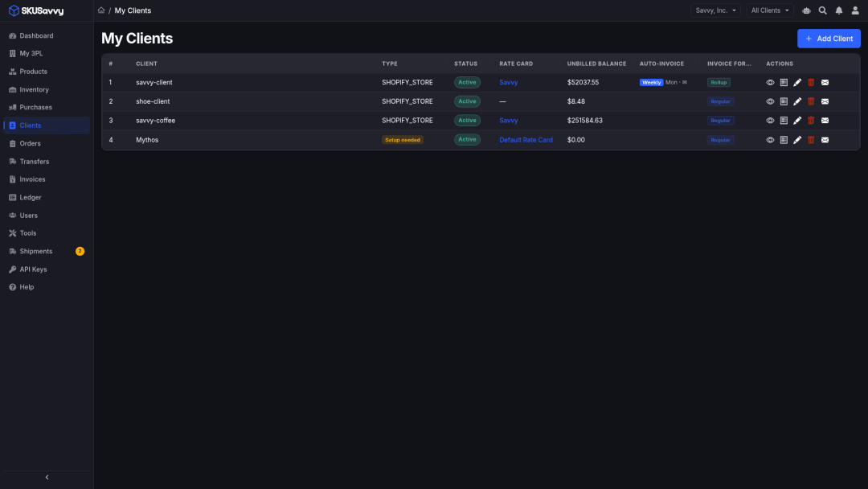The height and width of the screenshot is (489, 868).
Task: Email Mythos via envelope icon
Action: pyautogui.click(x=825, y=140)
